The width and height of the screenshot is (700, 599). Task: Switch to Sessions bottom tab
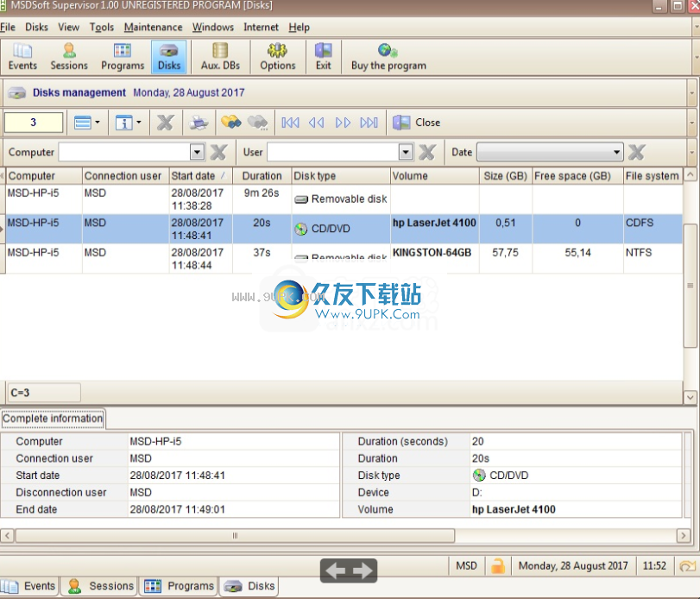[x=100, y=586]
